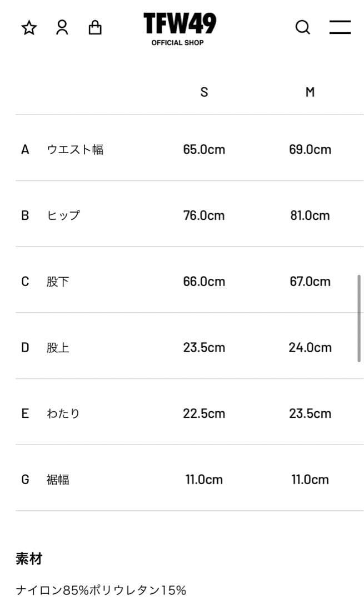This screenshot has width=364, height=601.
Task: Select the M size column header
Action: 310,92
